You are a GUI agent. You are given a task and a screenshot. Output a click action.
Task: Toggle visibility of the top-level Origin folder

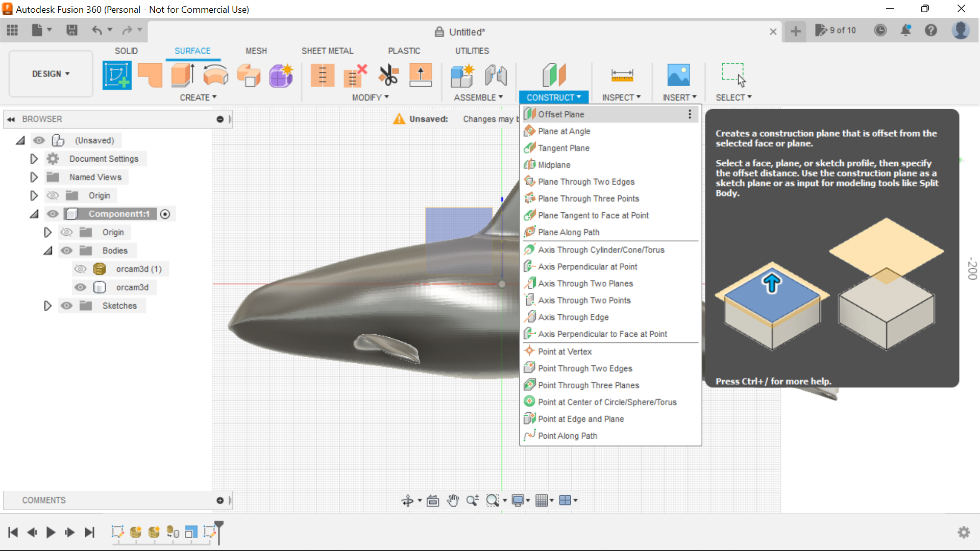[53, 195]
